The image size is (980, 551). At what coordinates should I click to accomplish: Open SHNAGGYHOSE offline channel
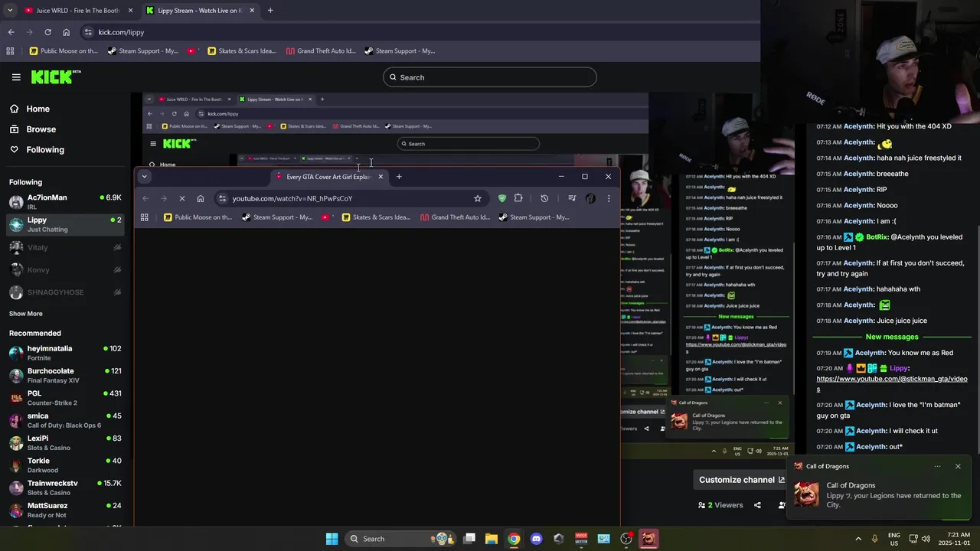pyautogui.click(x=66, y=292)
